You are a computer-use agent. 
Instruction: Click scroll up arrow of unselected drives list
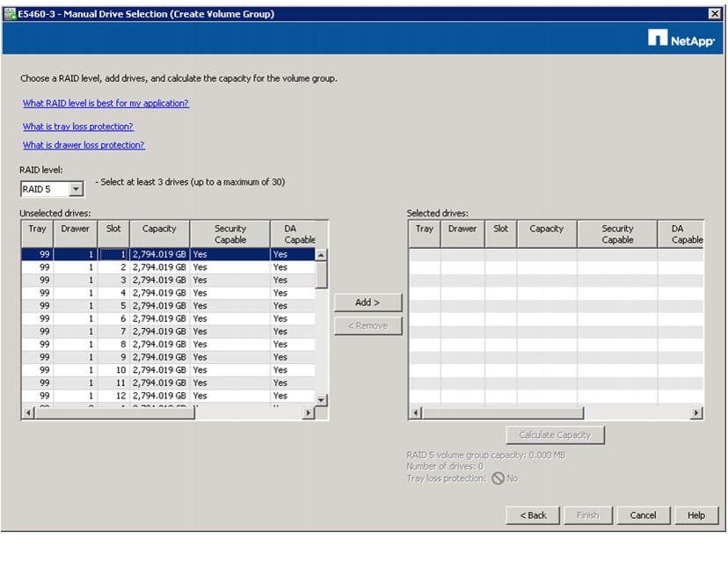click(321, 254)
